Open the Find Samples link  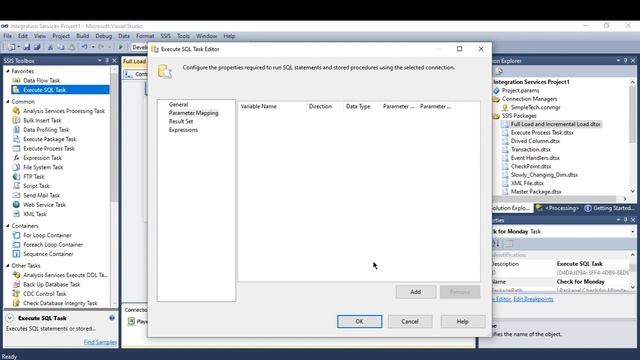[100, 342]
